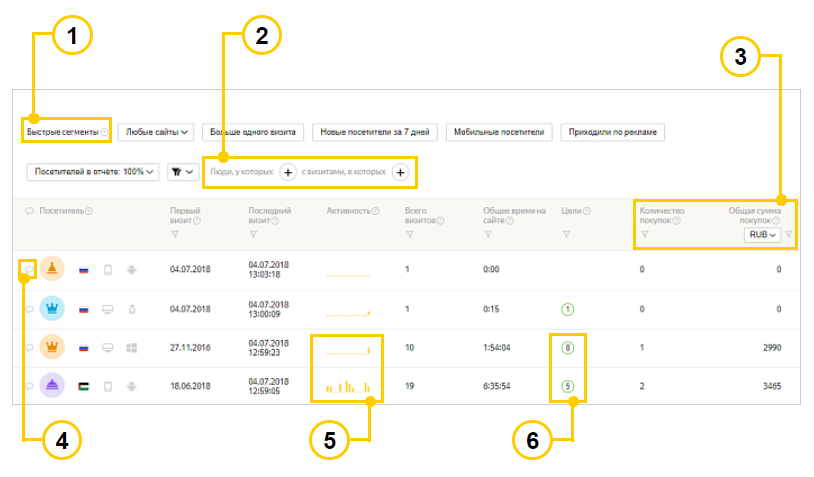This screenshot has width=814, height=477.
Task: Click help icon next to 'Быстрые сегменты'
Action: click(105, 132)
